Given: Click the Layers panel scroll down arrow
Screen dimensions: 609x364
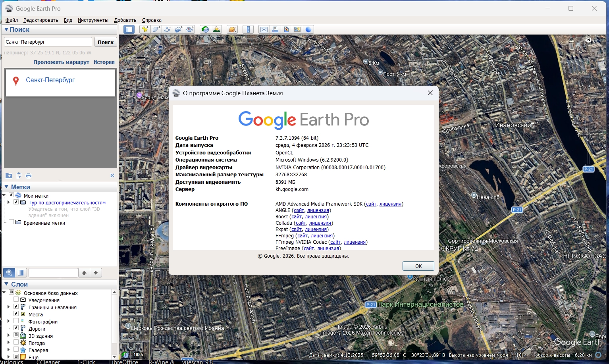Looking at the screenshot, I should tap(114, 356).
